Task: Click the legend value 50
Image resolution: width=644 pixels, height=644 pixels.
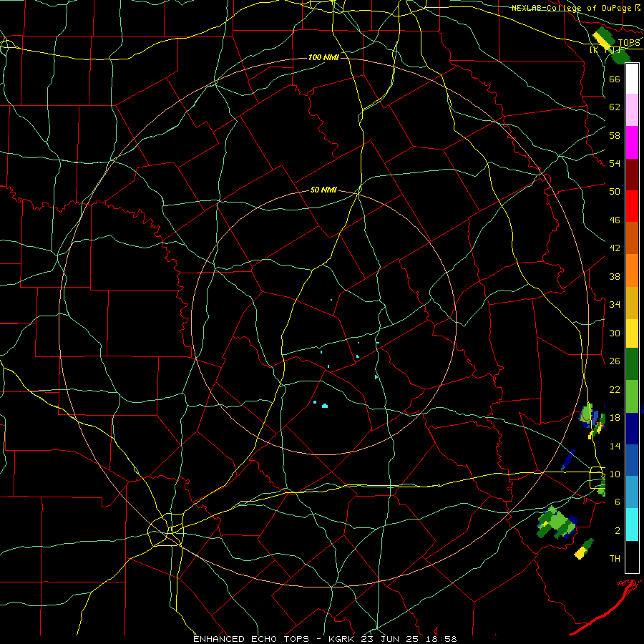Action: tap(615, 192)
